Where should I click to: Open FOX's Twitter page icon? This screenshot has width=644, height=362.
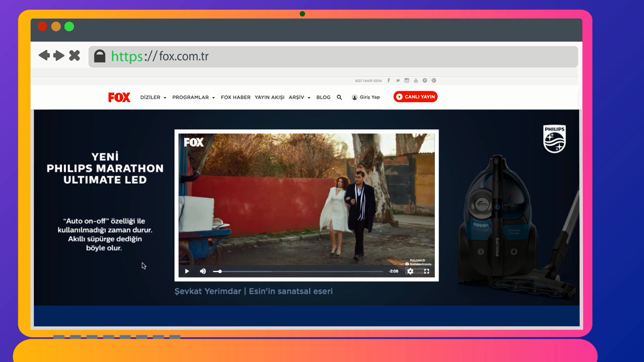[x=397, y=81]
